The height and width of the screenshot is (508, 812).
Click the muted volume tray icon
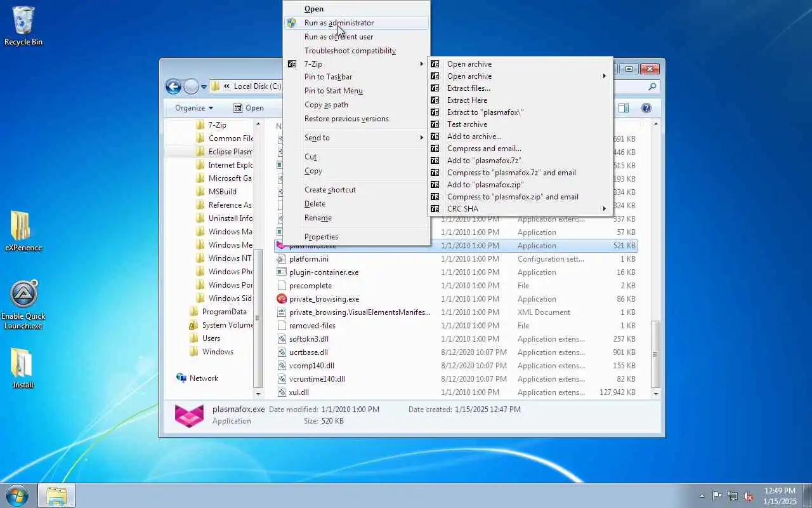749,496
